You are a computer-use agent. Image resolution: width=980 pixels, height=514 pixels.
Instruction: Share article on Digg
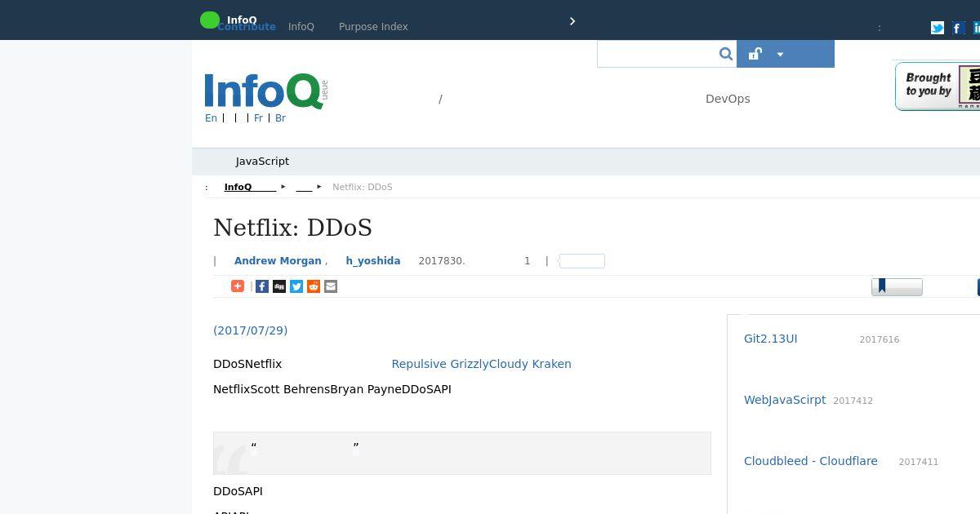point(279,286)
